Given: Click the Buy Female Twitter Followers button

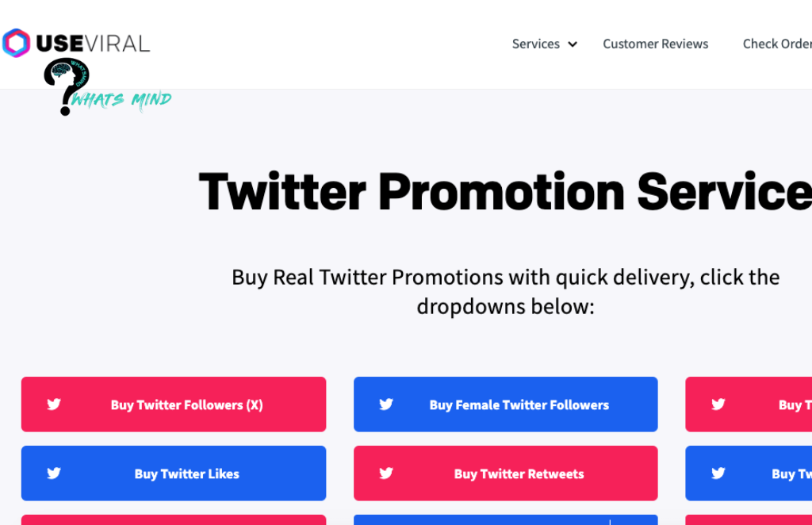Looking at the screenshot, I should coord(505,404).
